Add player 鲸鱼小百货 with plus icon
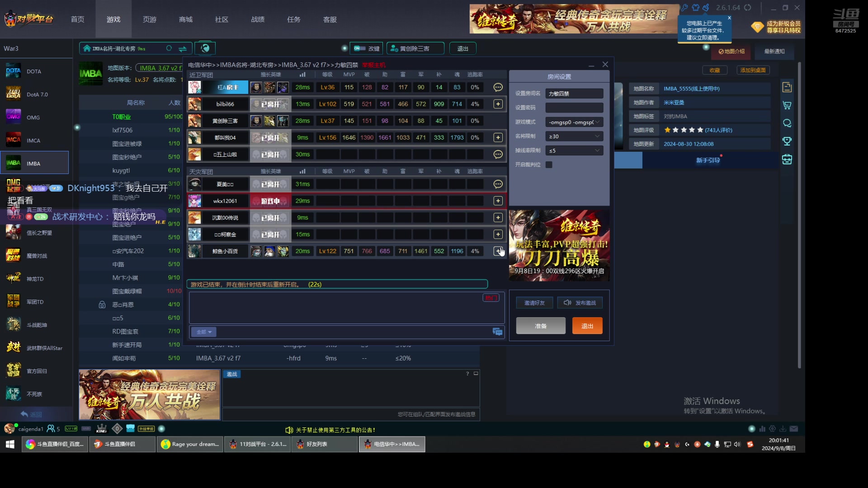The width and height of the screenshot is (868, 488). click(498, 251)
